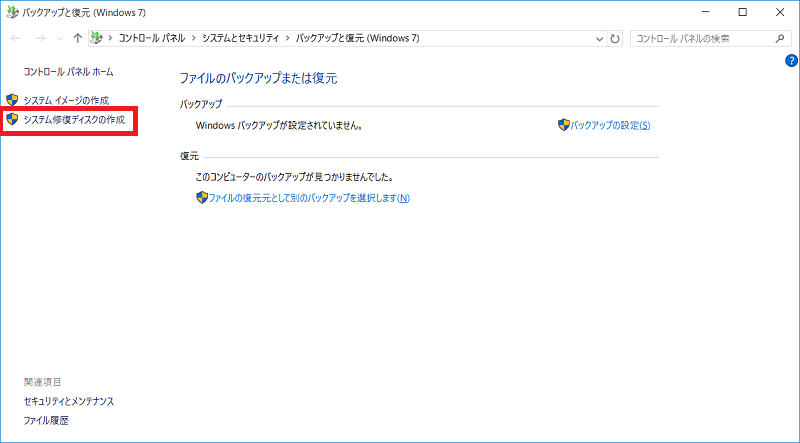800x443 pixels.
Task: Open the recent locations dropdown arrow
Action: 59,39
